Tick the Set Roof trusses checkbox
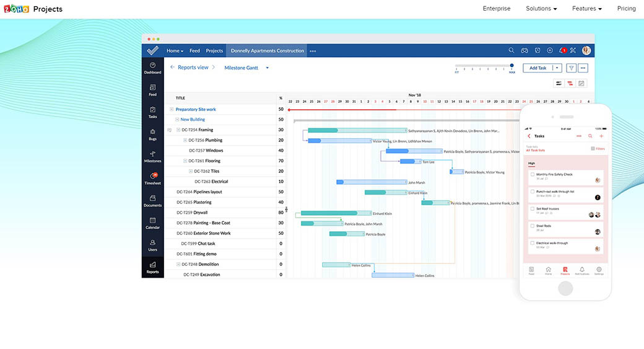Screen dimensions: 644x349 [x=532, y=209]
